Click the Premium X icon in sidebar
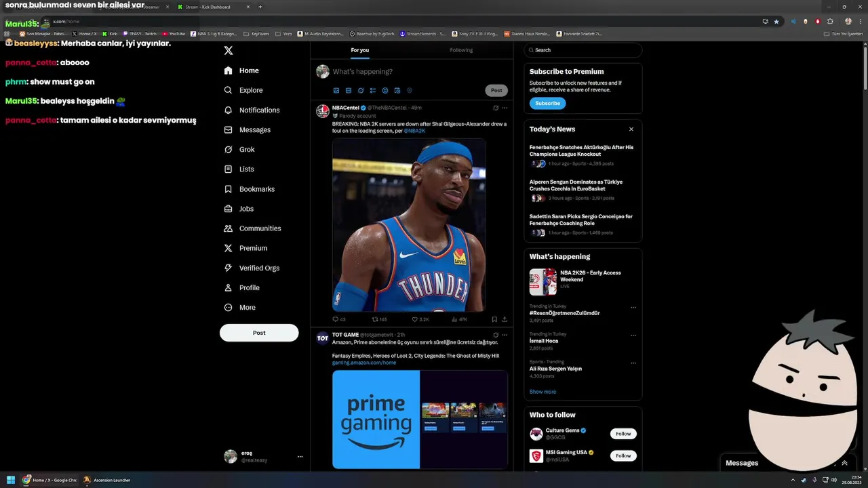The image size is (868, 488). point(229,248)
